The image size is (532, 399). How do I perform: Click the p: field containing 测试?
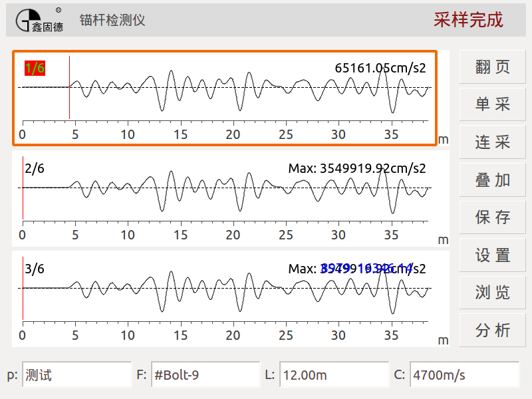click(77, 374)
